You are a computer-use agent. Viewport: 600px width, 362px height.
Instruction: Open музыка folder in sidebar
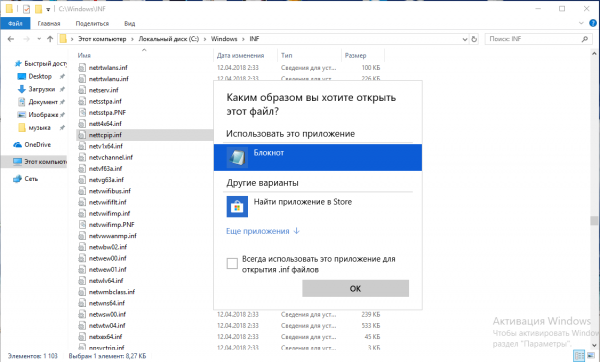(40, 127)
